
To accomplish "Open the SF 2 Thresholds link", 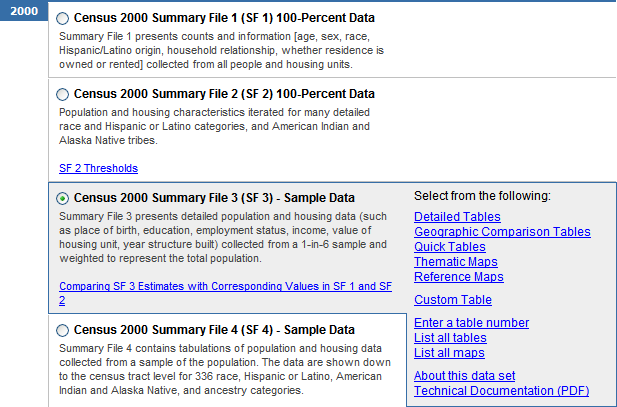I will (98, 168).
